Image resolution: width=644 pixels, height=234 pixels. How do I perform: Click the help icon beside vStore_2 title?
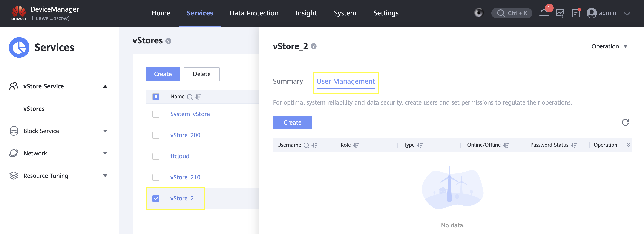point(313,46)
